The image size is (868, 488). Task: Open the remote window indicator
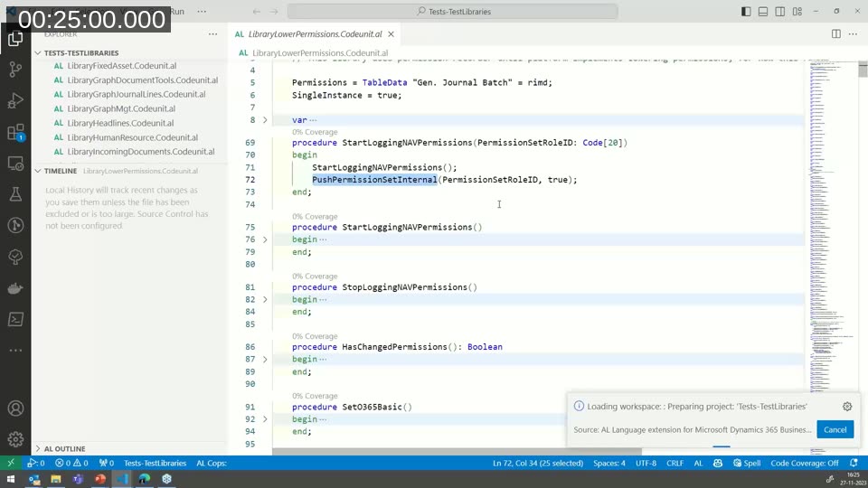point(11,463)
